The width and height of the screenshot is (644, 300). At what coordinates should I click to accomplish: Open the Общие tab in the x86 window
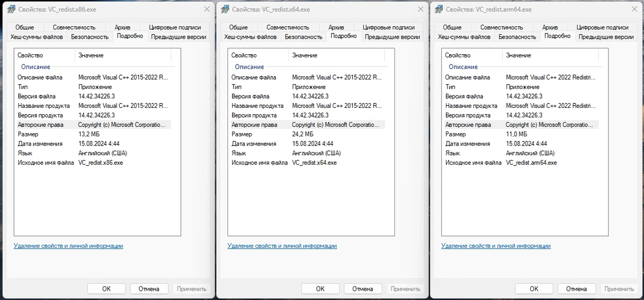[x=25, y=27]
